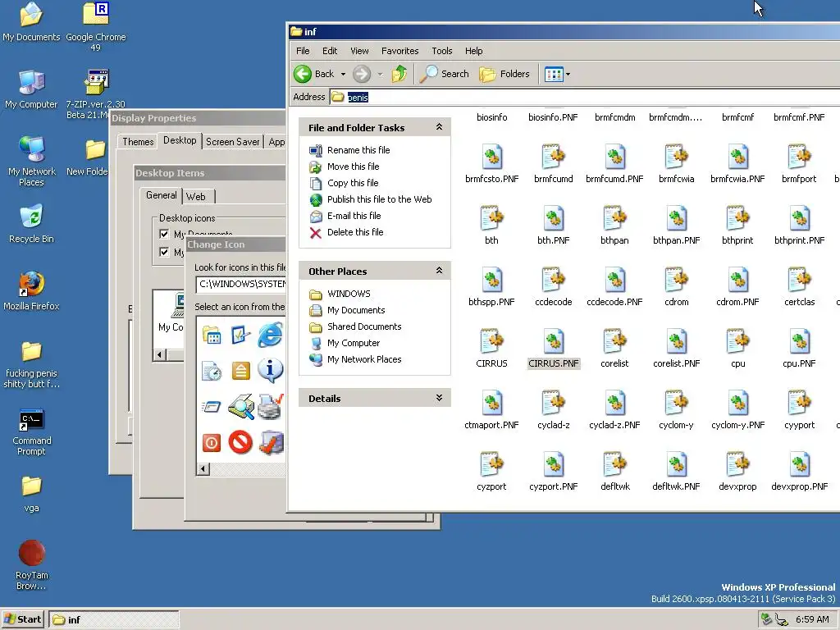Toggle the first Desktop icons checkbox
The height and width of the screenshot is (630, 840).
click(164, 234)
